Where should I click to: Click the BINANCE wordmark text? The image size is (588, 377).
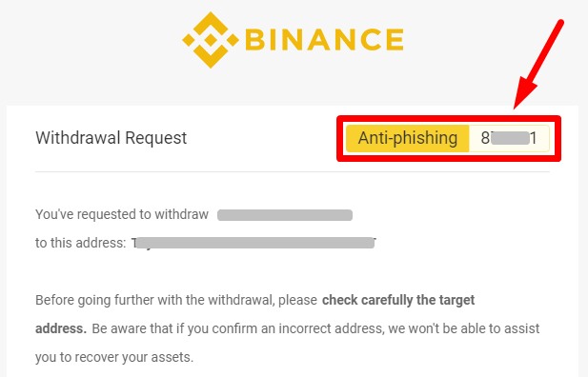(324, 40)
